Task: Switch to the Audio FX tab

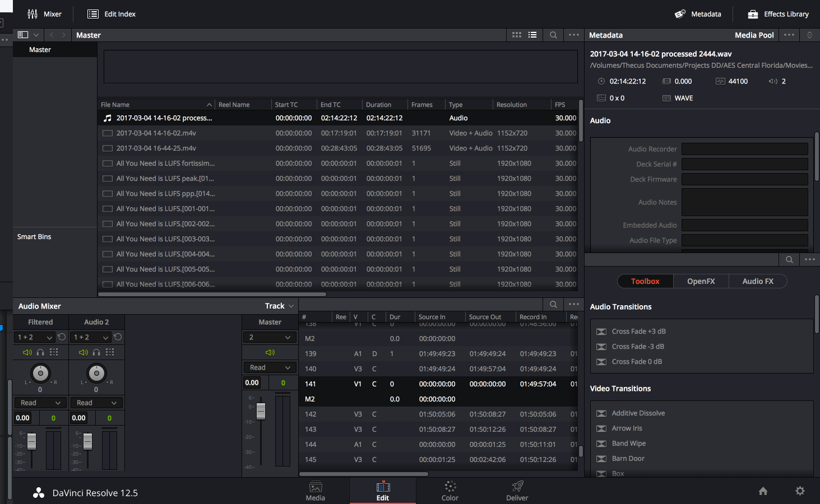Action: tap(758, 281)
